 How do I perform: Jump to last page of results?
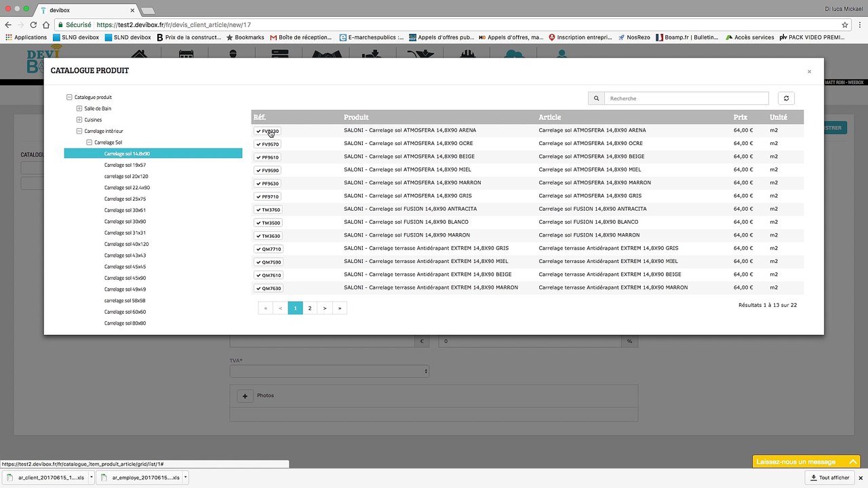pyautogui.click(x=340, y=308)
